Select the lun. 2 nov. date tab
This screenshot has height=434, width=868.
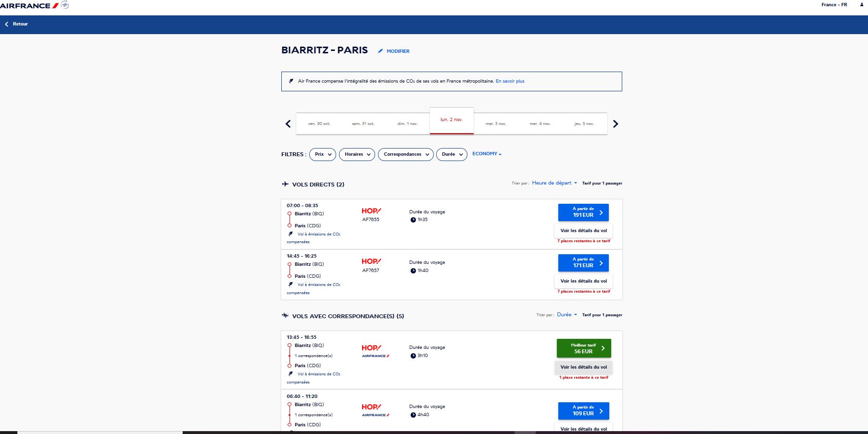click(452, 120)
